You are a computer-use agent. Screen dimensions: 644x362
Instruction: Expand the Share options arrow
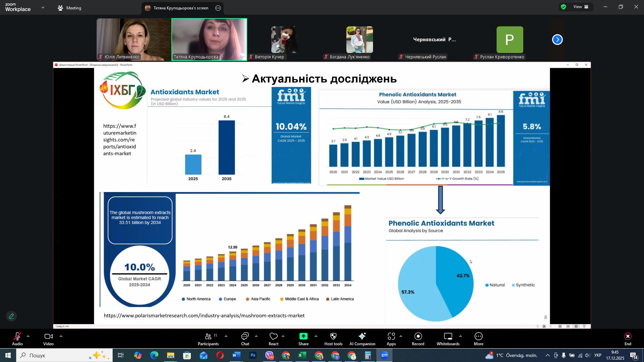click(x=316, y=336)
